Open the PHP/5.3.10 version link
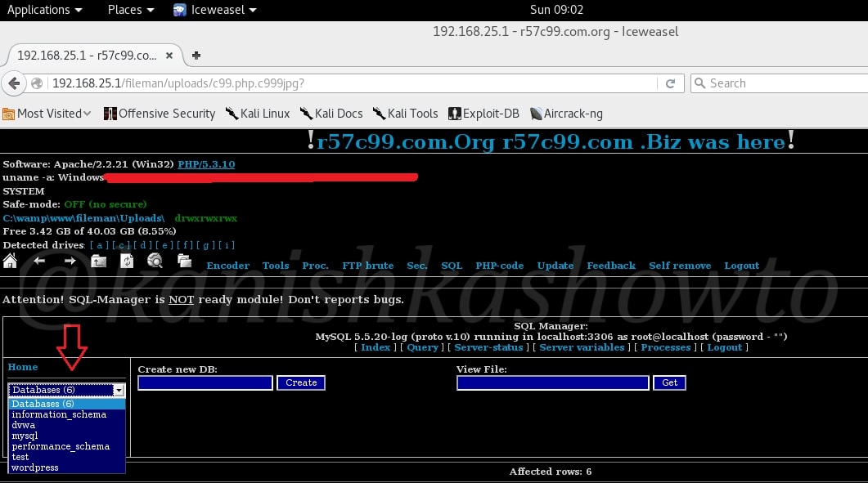This screenshot has width=868, height=483. click(206, 164)
